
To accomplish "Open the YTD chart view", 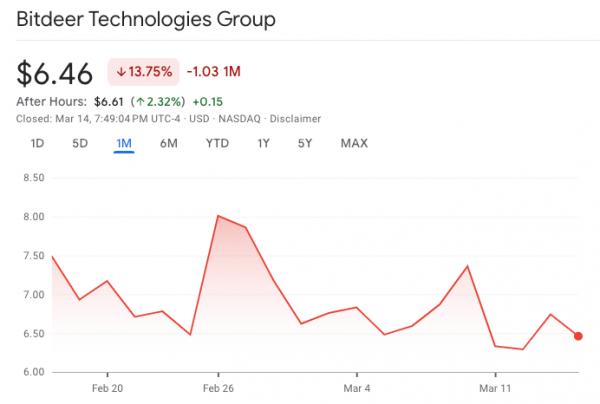I will click(x=217, y=143).
